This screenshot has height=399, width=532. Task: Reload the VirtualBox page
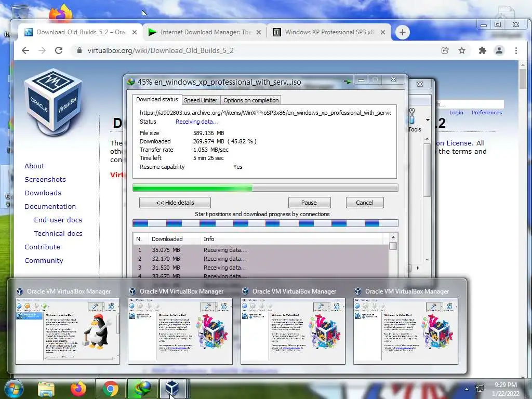click(59, 50)
